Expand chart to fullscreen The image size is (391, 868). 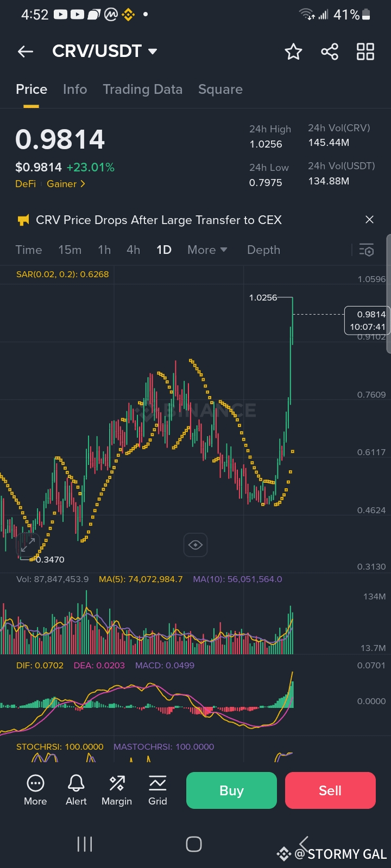click(x=28, y=544)
